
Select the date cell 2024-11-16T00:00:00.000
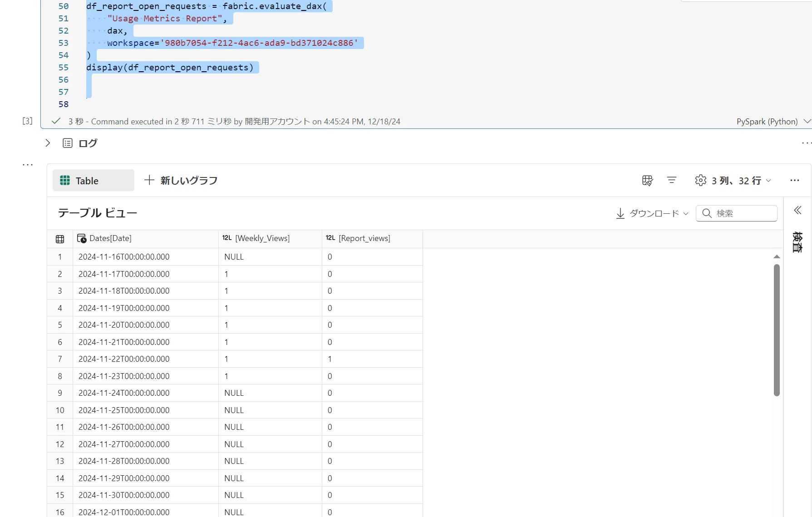click(x=145, y=257)
